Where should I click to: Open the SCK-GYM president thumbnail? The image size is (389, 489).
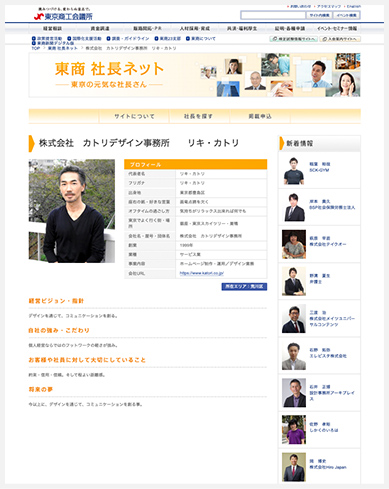click(294, 170)
